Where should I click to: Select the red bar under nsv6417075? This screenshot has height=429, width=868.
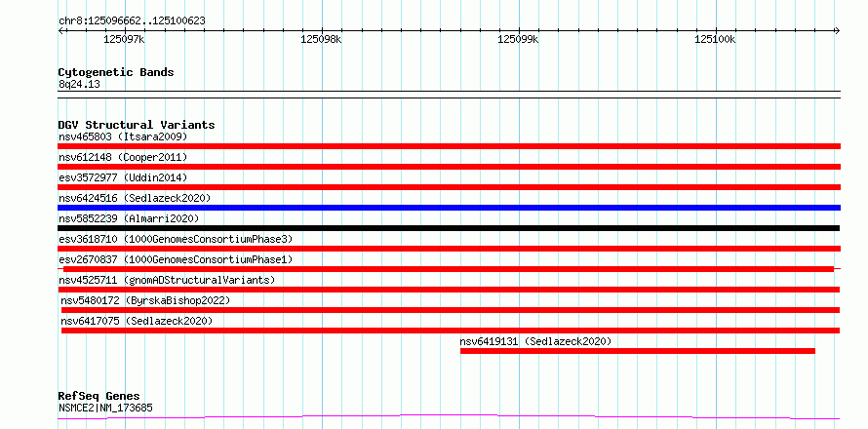click(450, 331)
